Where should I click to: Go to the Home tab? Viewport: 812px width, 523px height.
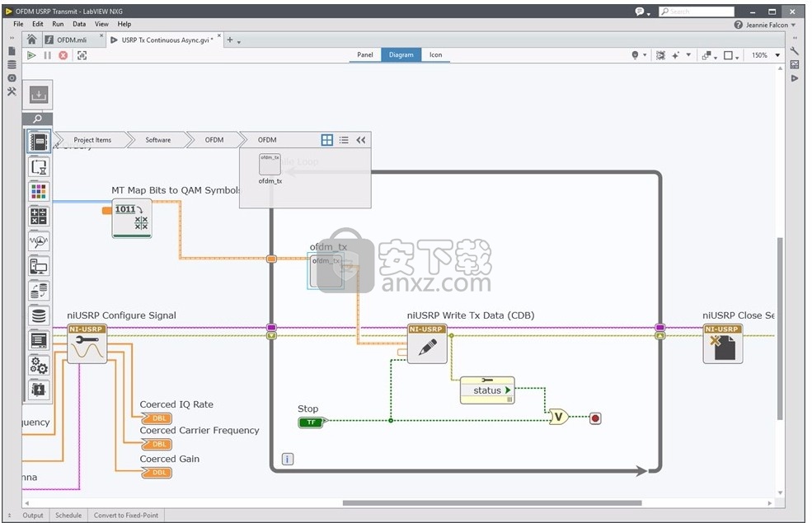click(x=31, y=40)
